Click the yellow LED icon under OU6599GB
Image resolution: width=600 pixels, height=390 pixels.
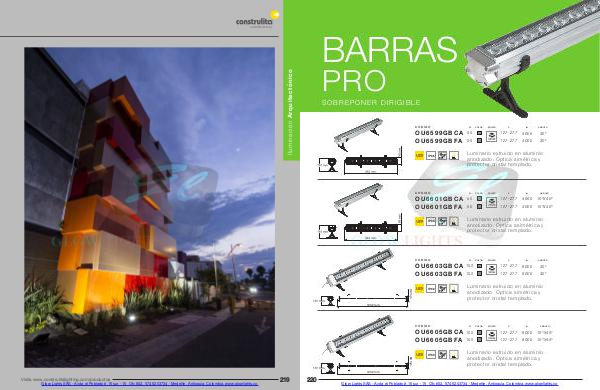419,155
